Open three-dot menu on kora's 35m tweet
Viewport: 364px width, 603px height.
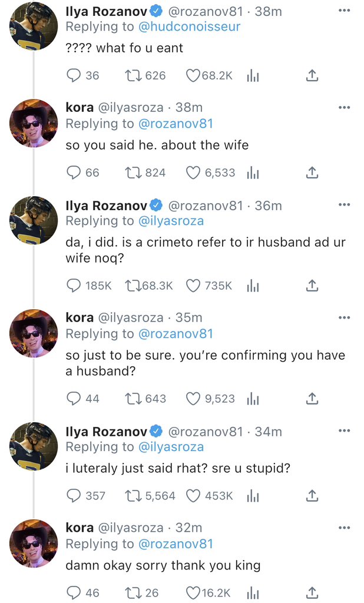click(x=344, y=317)
